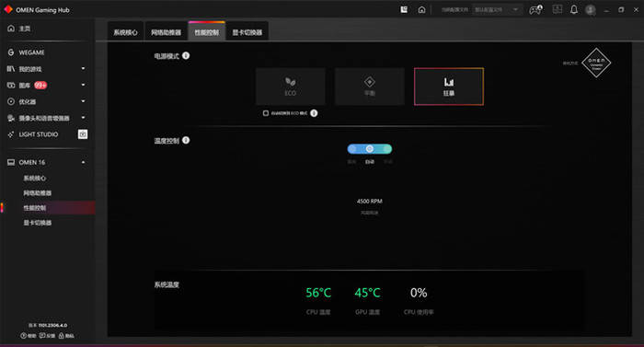The height and width of the screenshot is (347, 644).
Task: Click the info icon beside 电源模式
Action: coord(186,55)
